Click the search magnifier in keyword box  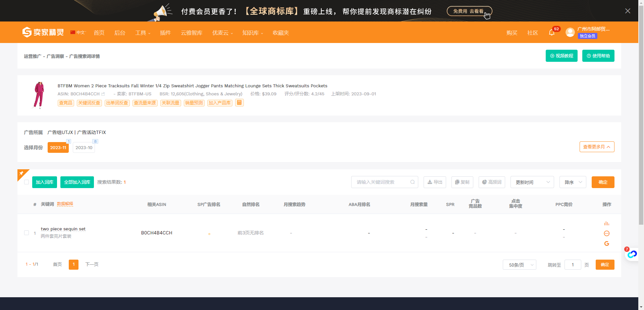point(412,182)
